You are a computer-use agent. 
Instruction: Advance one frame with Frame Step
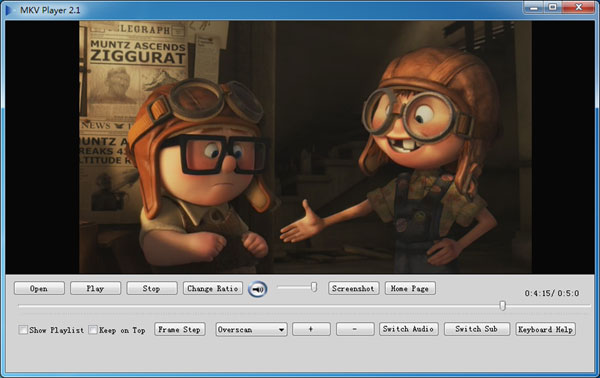[180, 329]
